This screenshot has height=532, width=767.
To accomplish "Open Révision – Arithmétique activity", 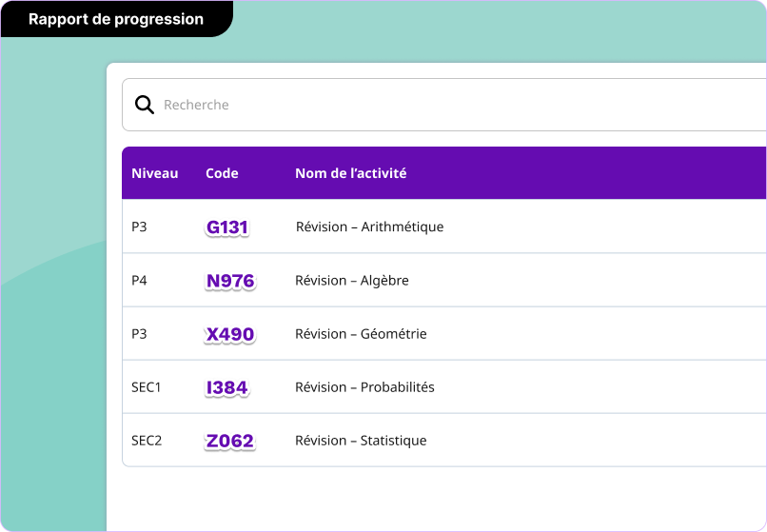I will click(369, 227).
